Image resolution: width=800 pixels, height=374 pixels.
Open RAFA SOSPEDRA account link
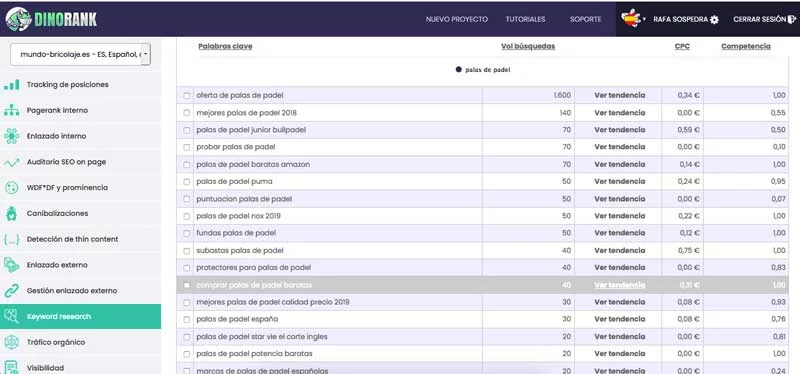[680, 19]
